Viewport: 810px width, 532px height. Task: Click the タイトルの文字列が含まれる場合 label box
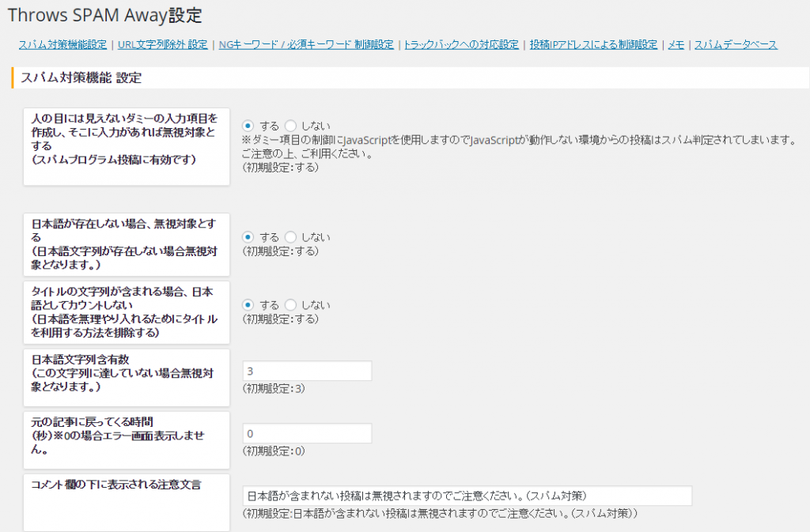(127, 313)
